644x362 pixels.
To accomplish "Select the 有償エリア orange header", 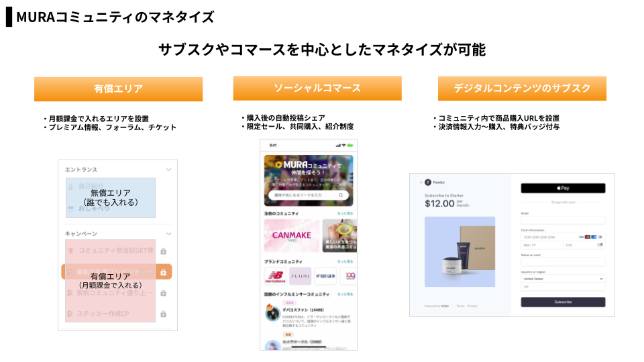I will pos(118,88).
